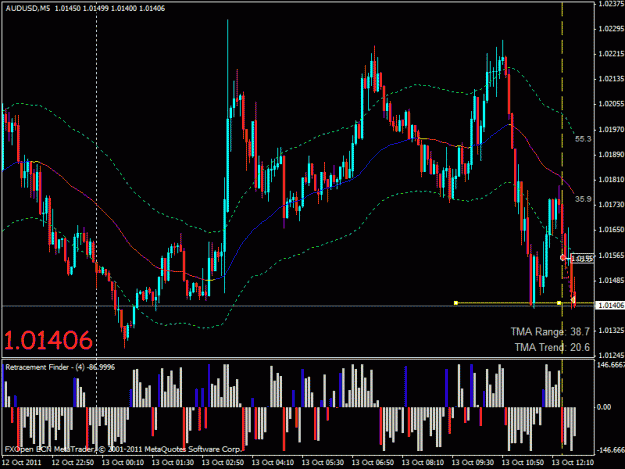This screenshot has height=469, width=625.
Task: Click the 13 Oct 00:10 time label
Action: tap(123, 463)
